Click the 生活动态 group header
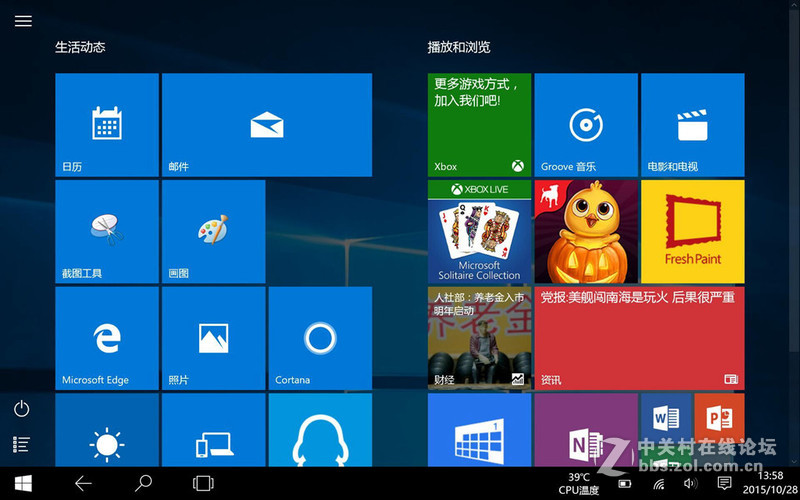The width and height of the screenshot is (800, 500). coord(80,47)
